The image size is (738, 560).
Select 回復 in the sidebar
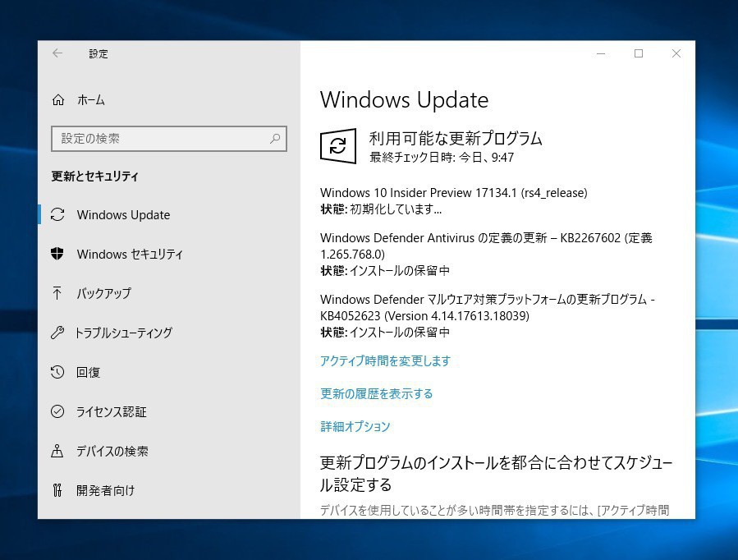pos(89,372)
